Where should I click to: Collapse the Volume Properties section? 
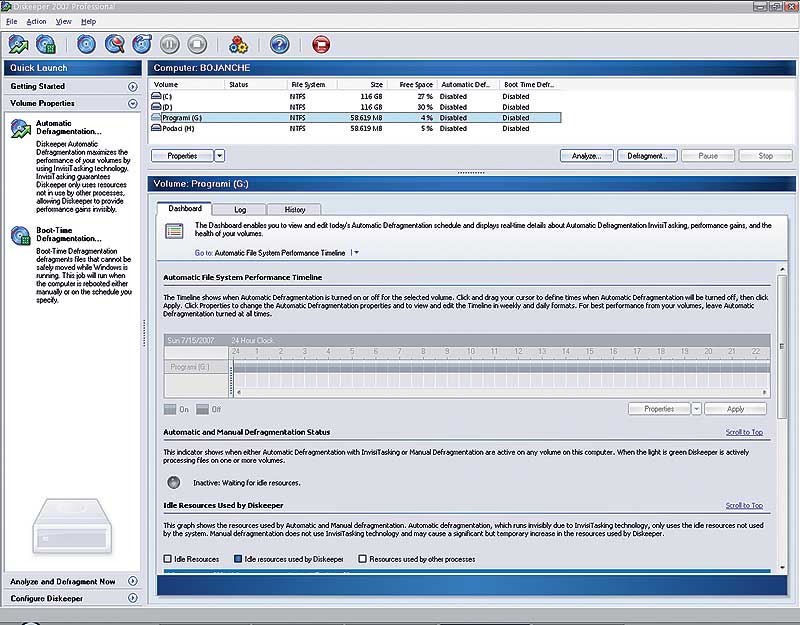click(x=133, y=104)
